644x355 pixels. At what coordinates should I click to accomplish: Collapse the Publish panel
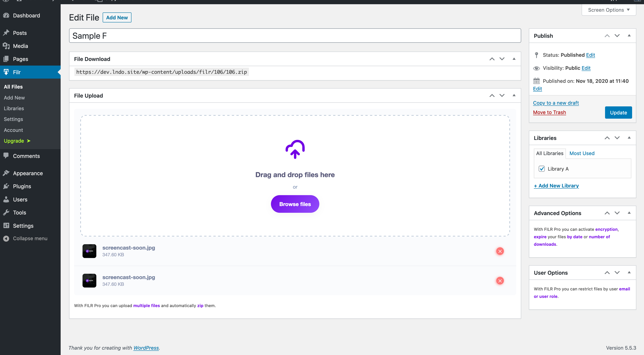coord(629,36)
